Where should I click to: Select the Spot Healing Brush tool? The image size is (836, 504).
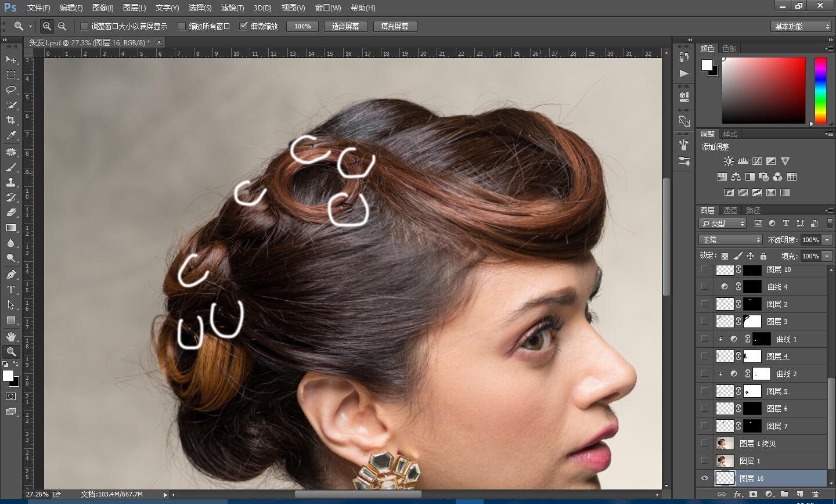point(11,152)
